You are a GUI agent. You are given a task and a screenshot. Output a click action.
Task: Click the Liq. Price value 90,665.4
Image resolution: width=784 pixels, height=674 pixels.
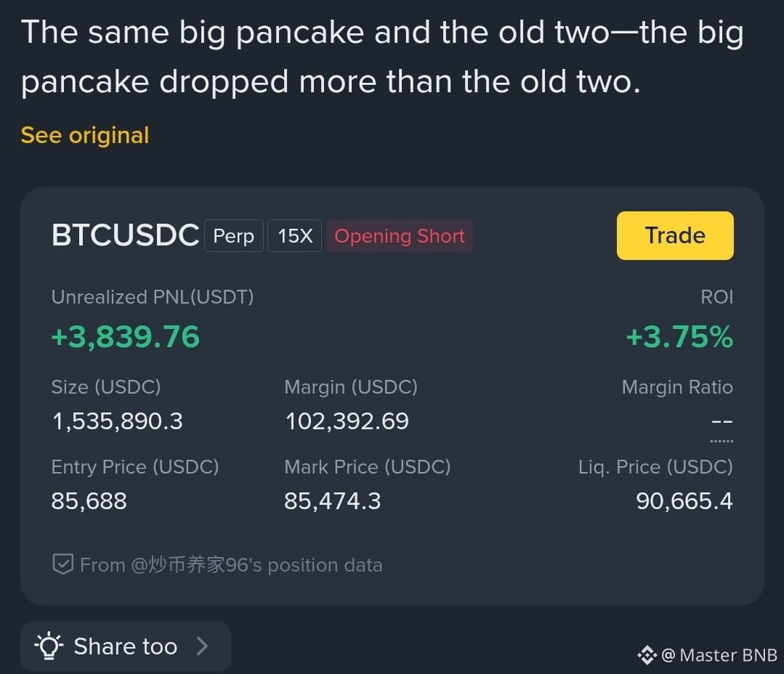pos(684,500)
